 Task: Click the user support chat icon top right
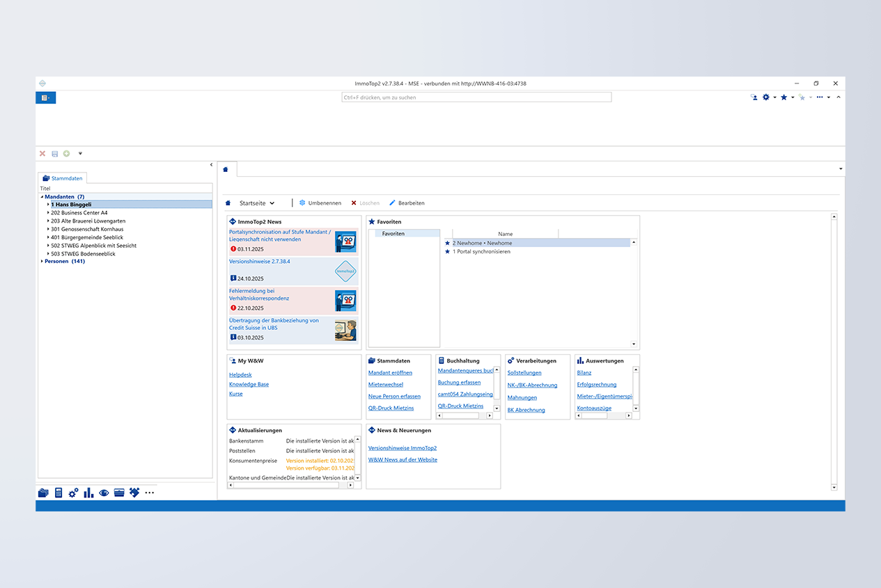[x=754, y=97]
